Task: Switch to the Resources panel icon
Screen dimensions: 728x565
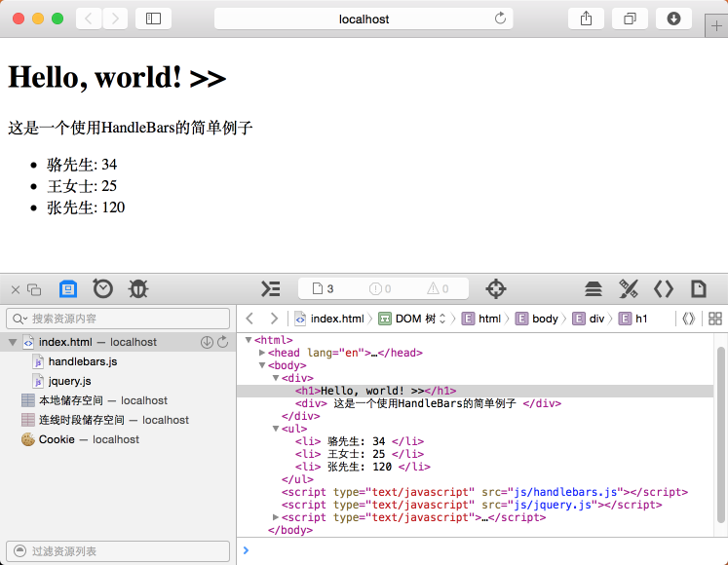Action: coord(68,288)
